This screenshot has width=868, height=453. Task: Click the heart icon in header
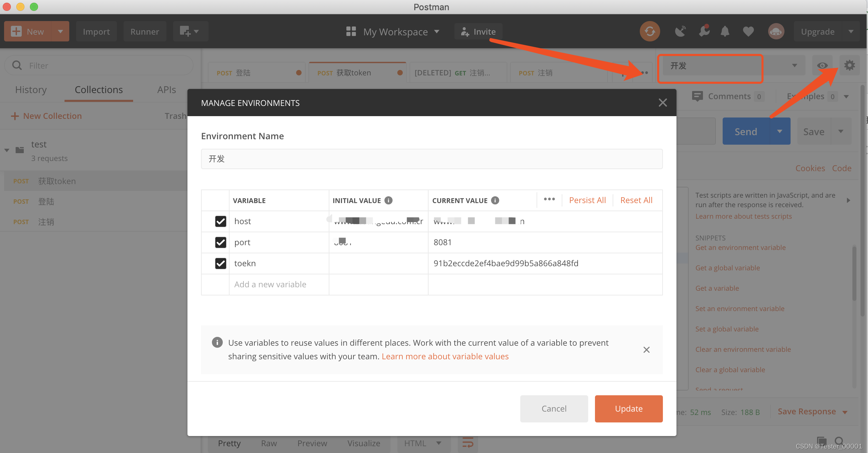pos(748,32)
